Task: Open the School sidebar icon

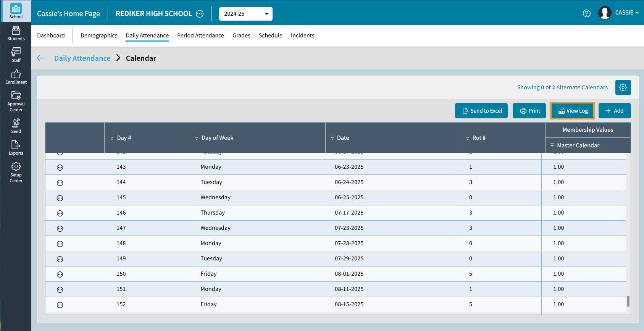Action: tap(16, 11)
